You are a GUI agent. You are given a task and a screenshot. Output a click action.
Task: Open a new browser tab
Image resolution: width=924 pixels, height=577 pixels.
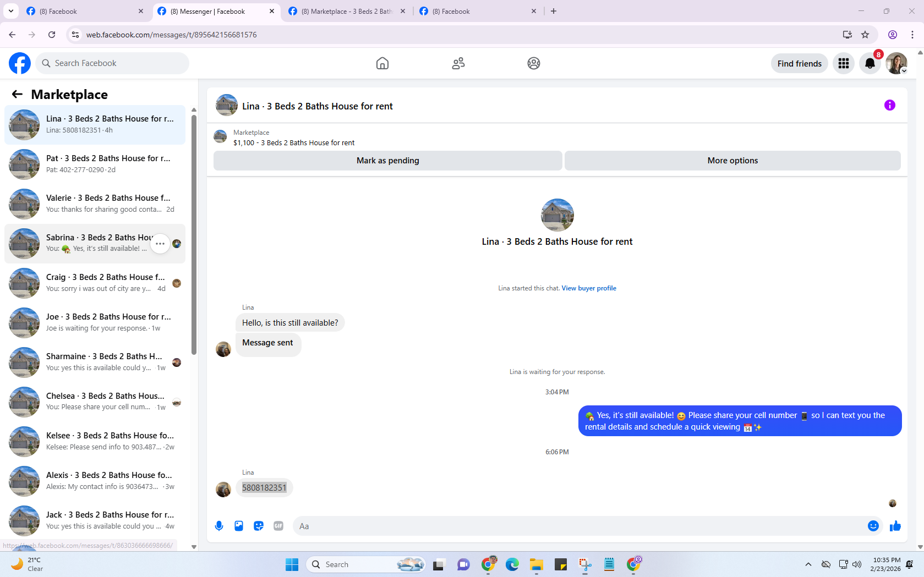(554, 11)
